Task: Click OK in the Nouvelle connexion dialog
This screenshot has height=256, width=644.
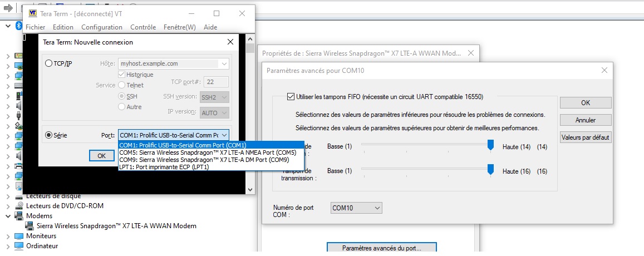Action: click(101, 156)
